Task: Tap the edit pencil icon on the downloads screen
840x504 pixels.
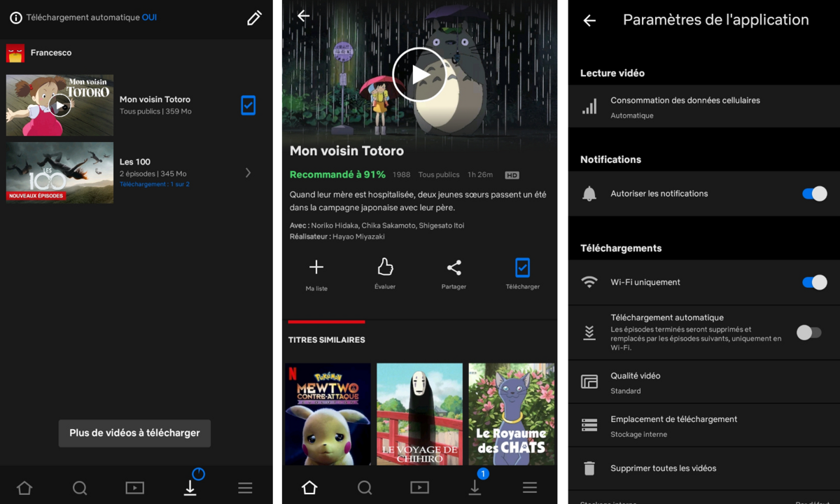Action: (x=254, y=17)
